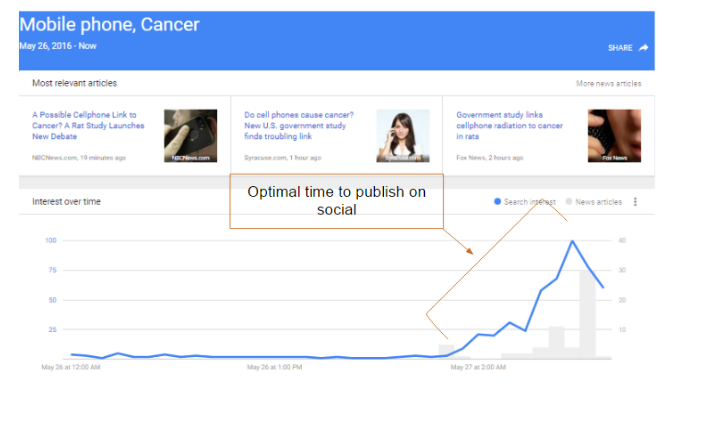Click the SHARE label in header

620,48
